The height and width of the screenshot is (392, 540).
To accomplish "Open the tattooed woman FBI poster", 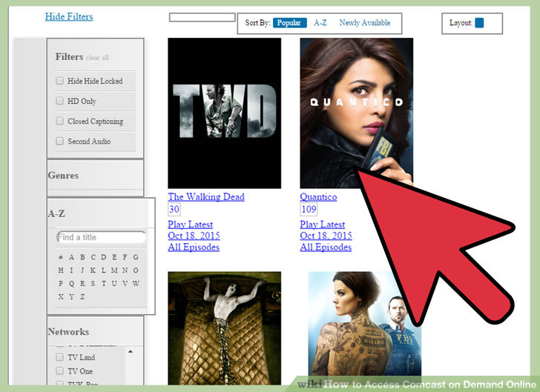I will click(364, 328).
